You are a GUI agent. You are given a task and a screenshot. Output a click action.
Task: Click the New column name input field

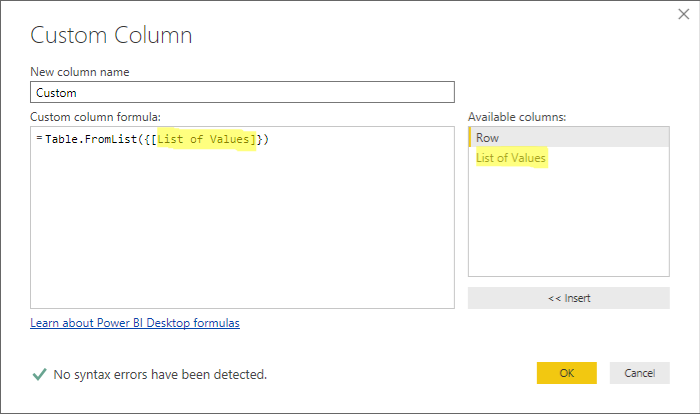click(242, 92)
